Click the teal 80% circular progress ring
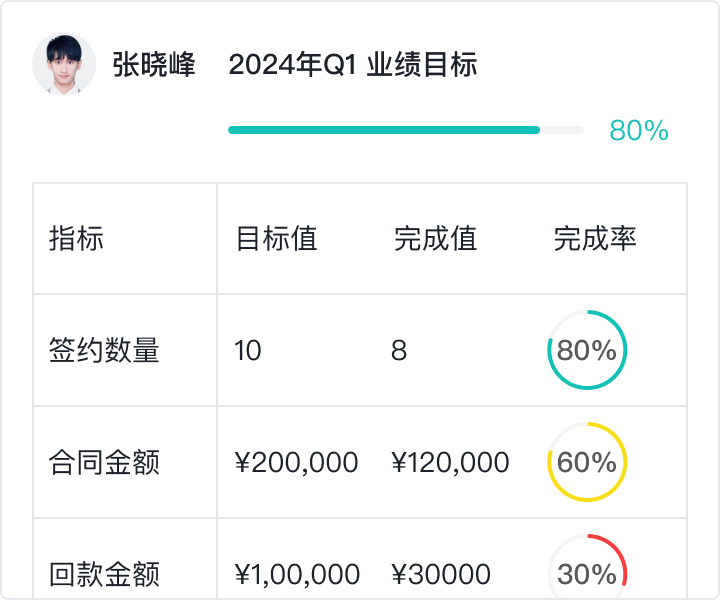Screen dimensions: 720x600 pos(587,350)
